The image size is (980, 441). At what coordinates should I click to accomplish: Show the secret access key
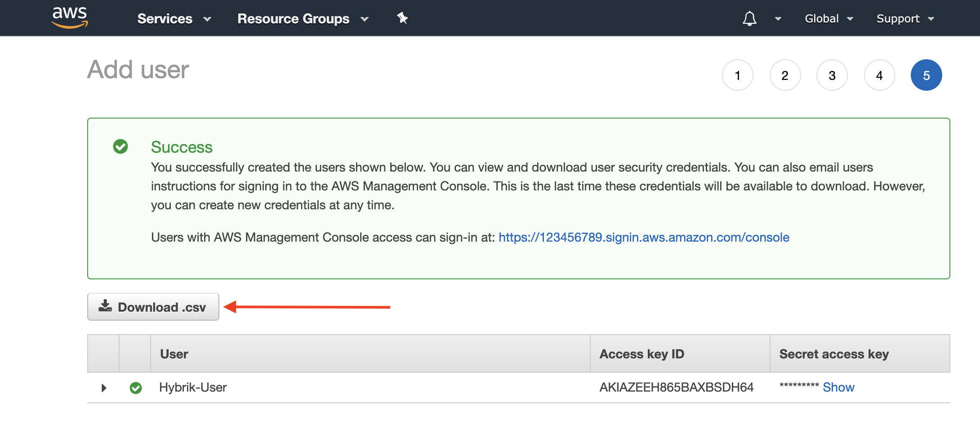pyautogui.click(x=838, y=387)
